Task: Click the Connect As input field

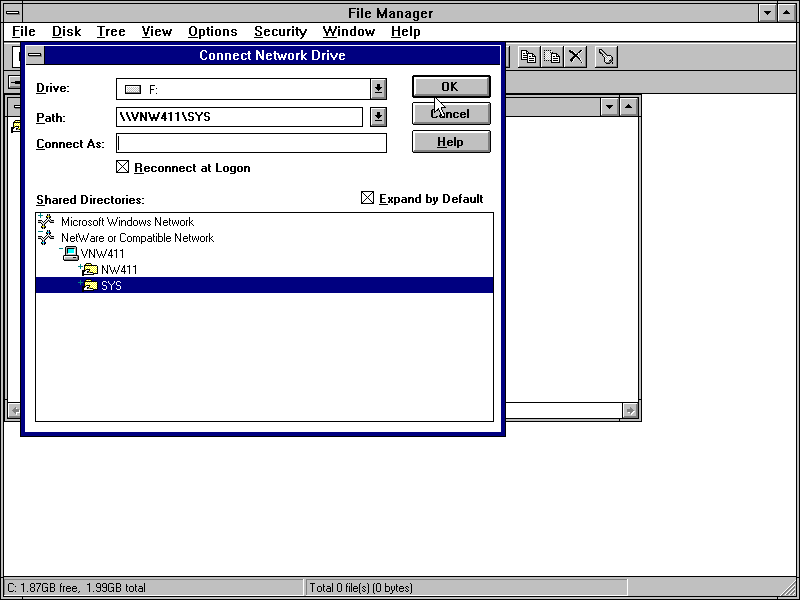Action: click(x=251, y=143)
